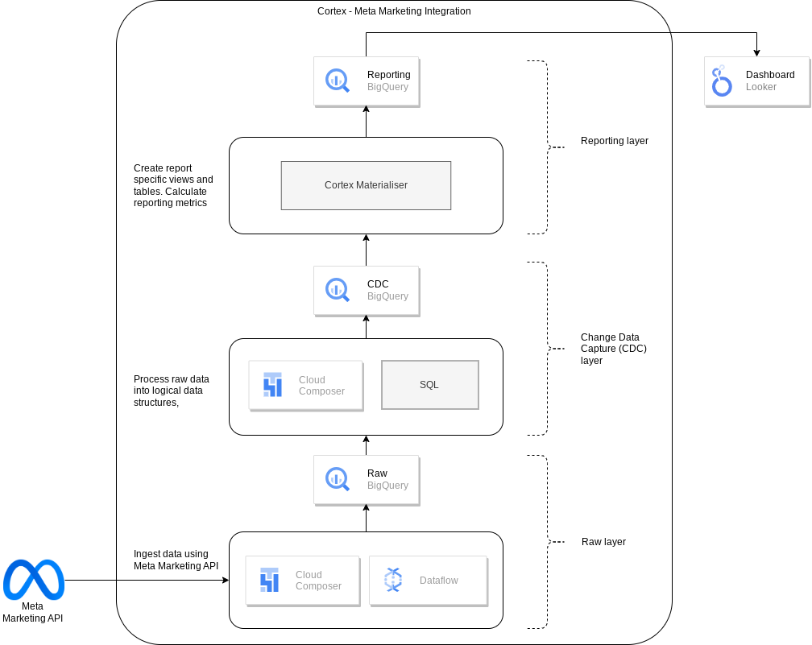Image resolution: width=812 pixels, height=645 pixels.
Task: Select the Cortex Materialiser block
Action: point(366,185)
